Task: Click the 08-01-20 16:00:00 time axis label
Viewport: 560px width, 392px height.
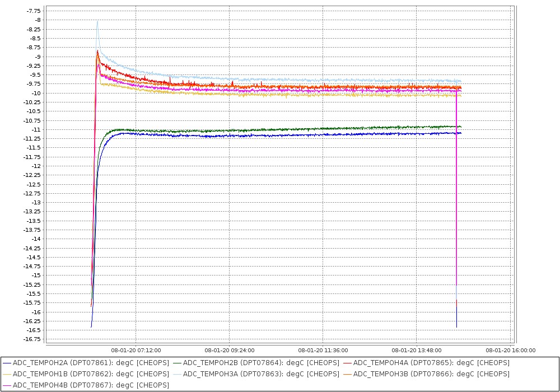Action: pyautogui.click(x=510, y=351)
